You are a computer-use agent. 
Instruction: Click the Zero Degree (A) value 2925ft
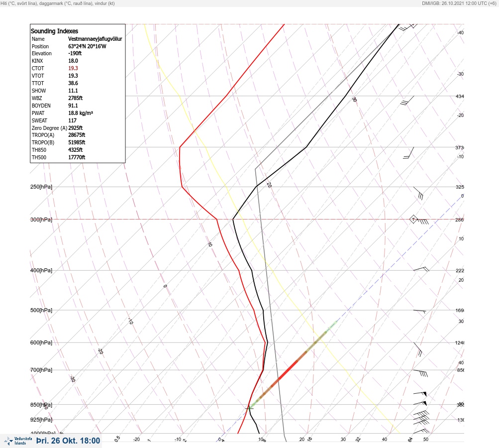[76, 128]
